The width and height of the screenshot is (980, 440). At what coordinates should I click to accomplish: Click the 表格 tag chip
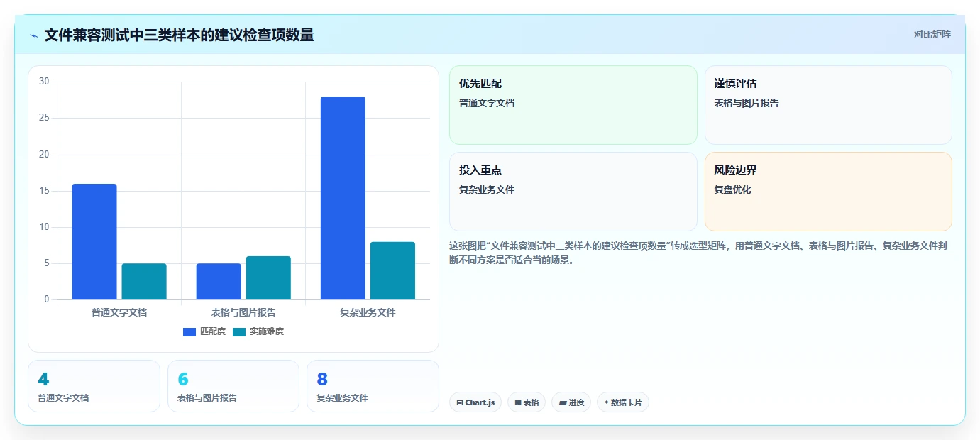(527, 402)
